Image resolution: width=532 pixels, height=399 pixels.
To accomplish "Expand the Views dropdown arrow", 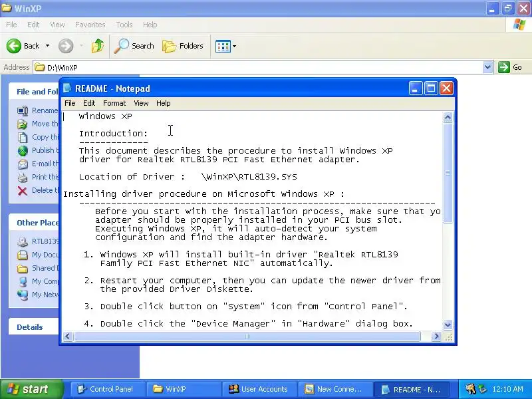I will pyautogui.click(x=234, y=46).
